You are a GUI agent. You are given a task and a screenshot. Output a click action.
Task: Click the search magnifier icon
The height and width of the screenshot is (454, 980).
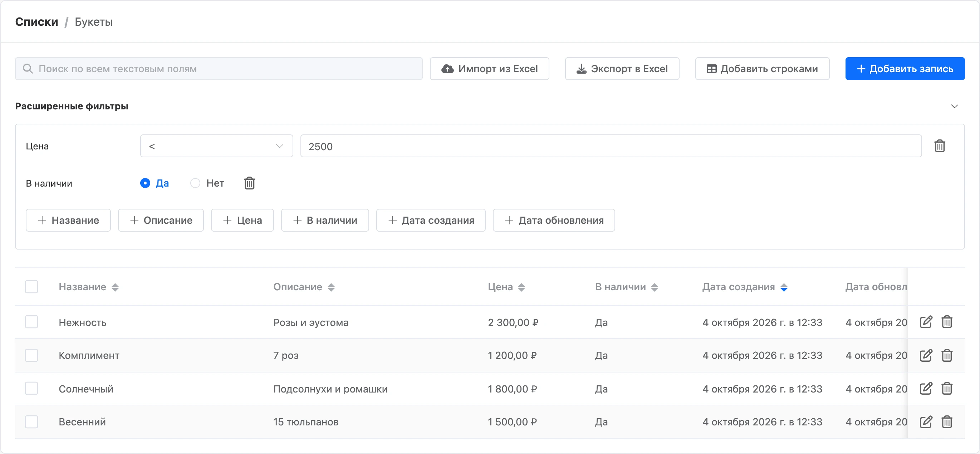coord(28,69)
